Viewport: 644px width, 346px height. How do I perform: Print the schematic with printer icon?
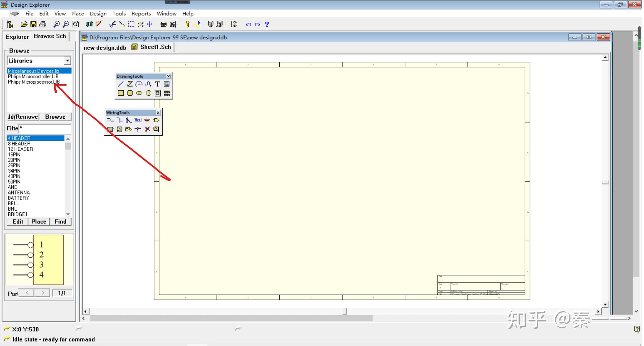click(x=42, y=24)
